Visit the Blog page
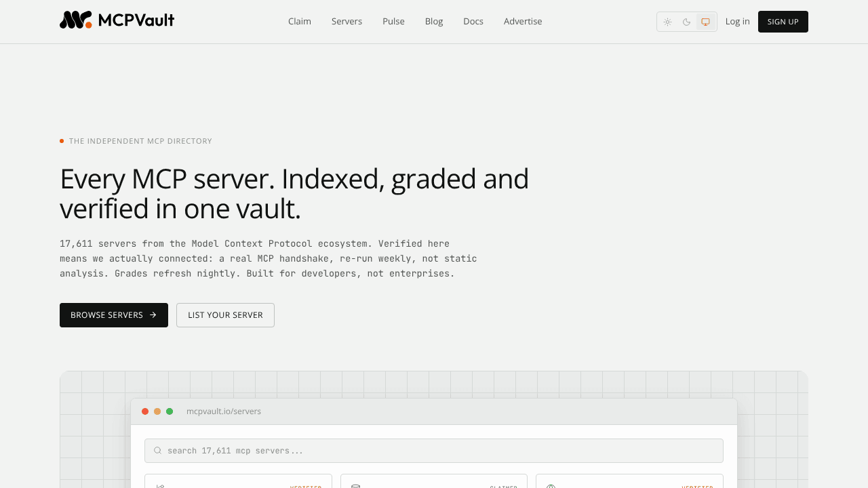Viewport: 868px width, 488px height. coord(434,21)
